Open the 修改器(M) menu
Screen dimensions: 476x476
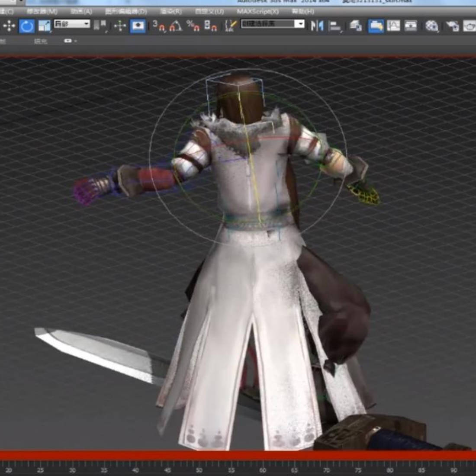(42, 12)
